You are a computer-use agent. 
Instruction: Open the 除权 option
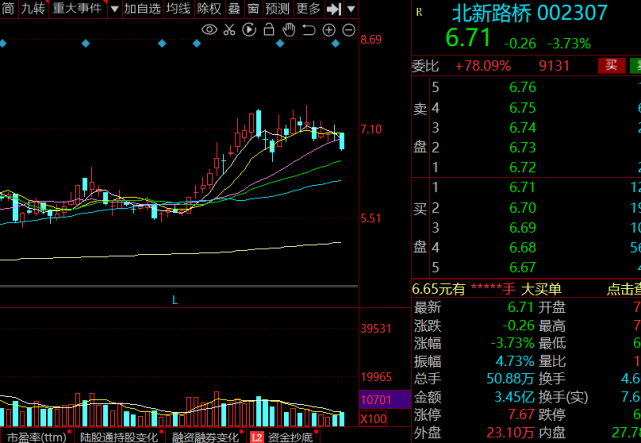[x=208, y=9]
